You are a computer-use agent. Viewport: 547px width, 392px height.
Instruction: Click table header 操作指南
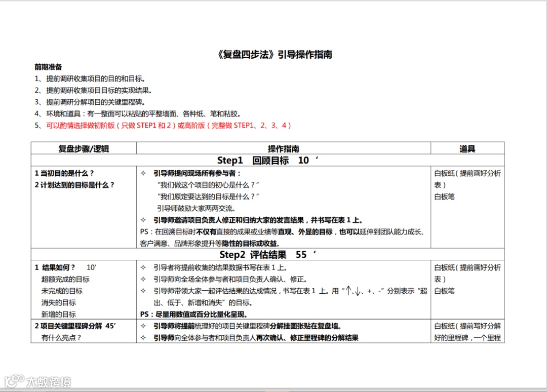tap(283, 148)
